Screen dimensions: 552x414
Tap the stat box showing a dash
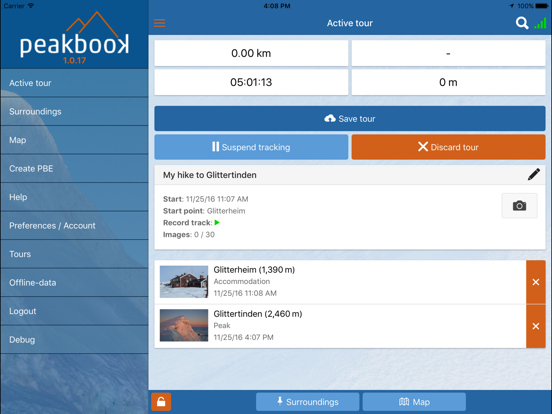pyautogui.click(x=448, y=53)
